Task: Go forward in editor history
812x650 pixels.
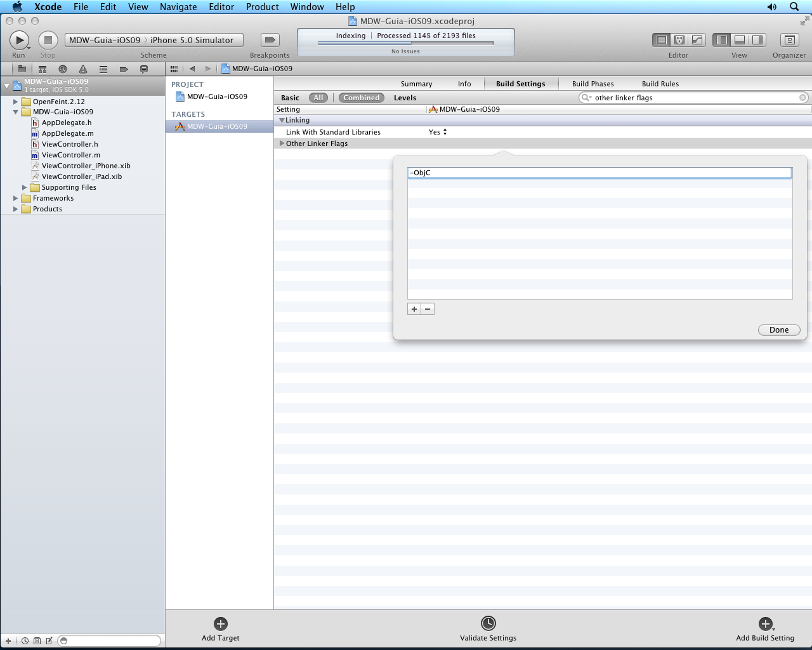Action: [207, 69]
